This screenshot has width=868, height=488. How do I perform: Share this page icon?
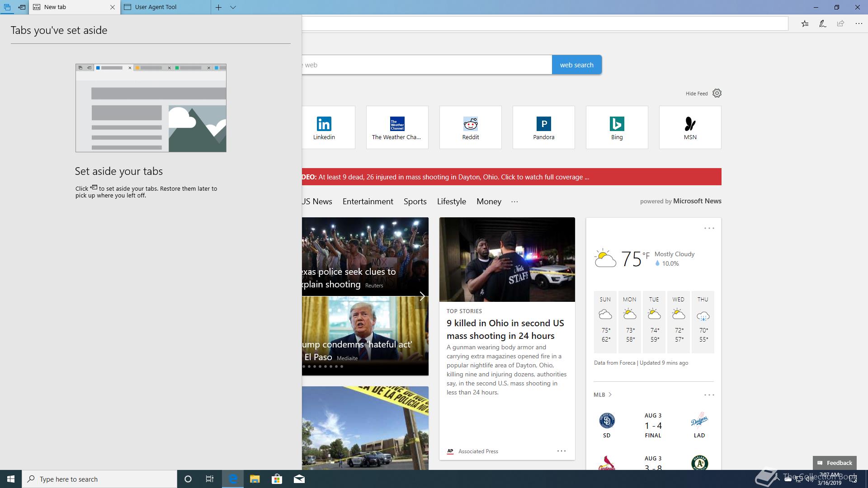tap(840, 23)
